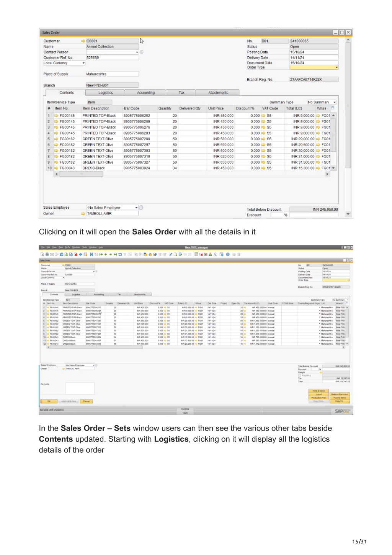
Task: Click Refresh Barcodes button
Action: (x=340, y=394)
